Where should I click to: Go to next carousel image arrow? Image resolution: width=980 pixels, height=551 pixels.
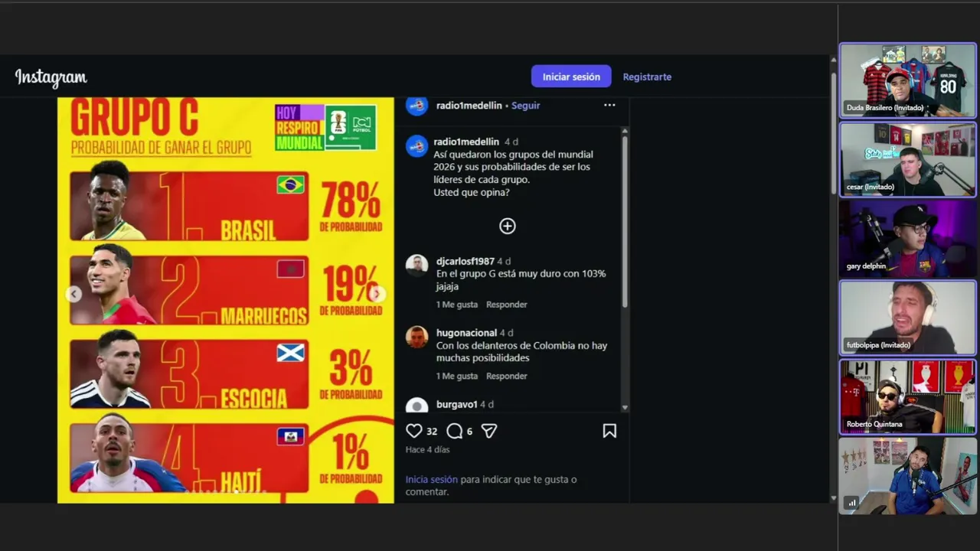[x=377, y=294]
